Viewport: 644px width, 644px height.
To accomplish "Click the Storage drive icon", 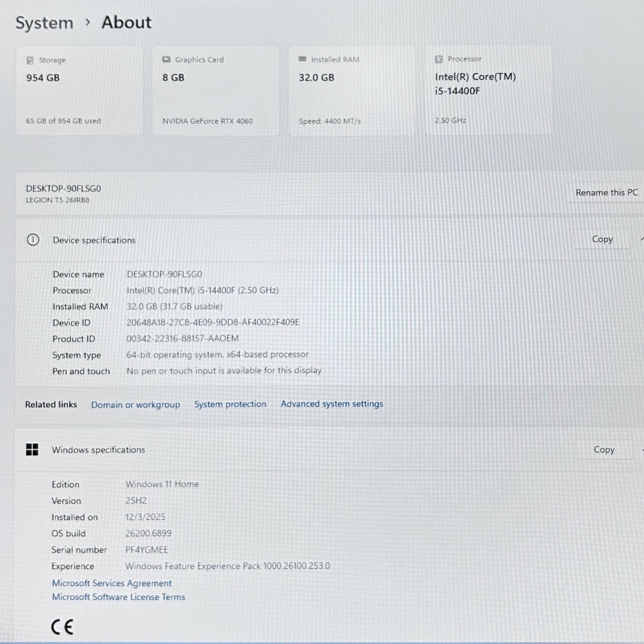I will (30, 60).
